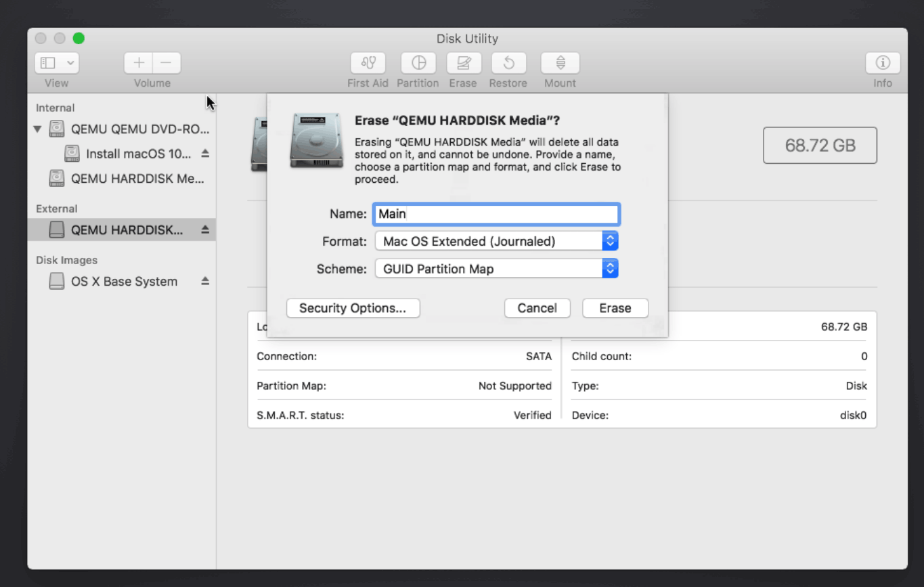The height and width of the screenshot is (587, 924).
Task: Click the OS X Base System disk icon
Action: [57, 282]
